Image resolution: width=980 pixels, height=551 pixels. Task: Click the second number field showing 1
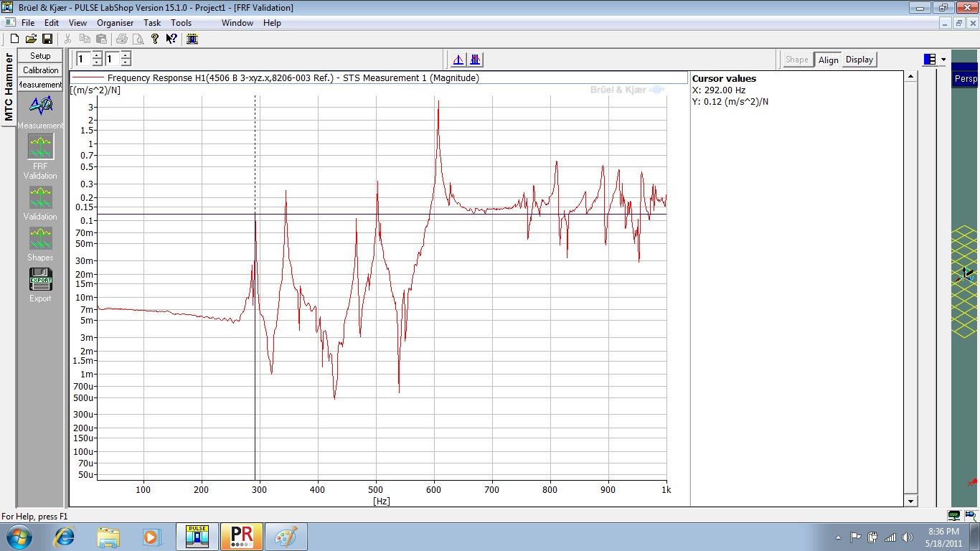[112, 59]
